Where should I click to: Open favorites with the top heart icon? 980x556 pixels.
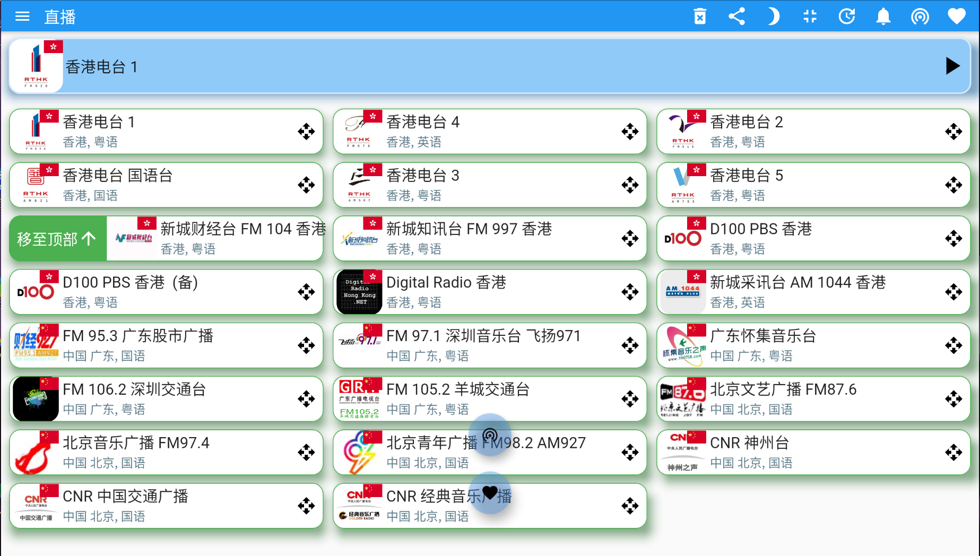957,16
